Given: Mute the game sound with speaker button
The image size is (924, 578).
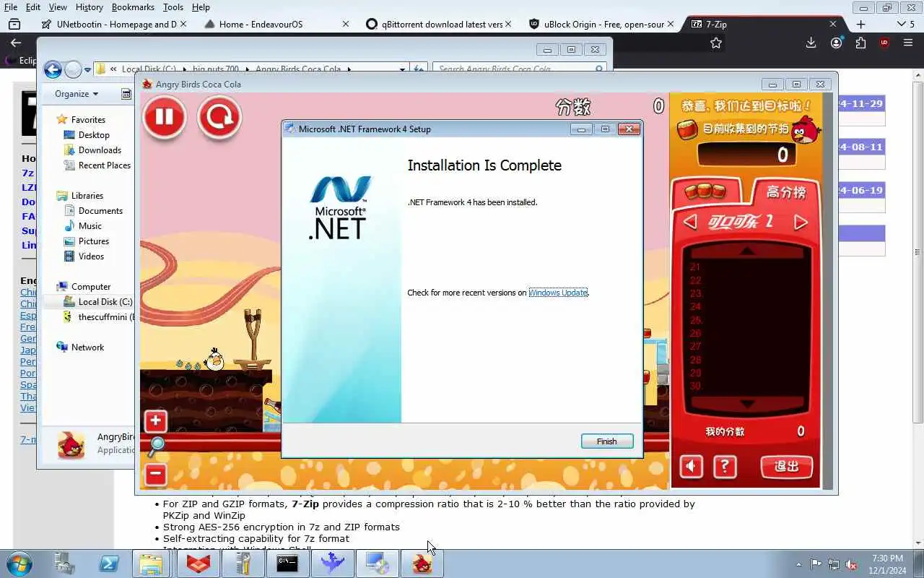Looking at the screenshot, I should pos(691,467).
